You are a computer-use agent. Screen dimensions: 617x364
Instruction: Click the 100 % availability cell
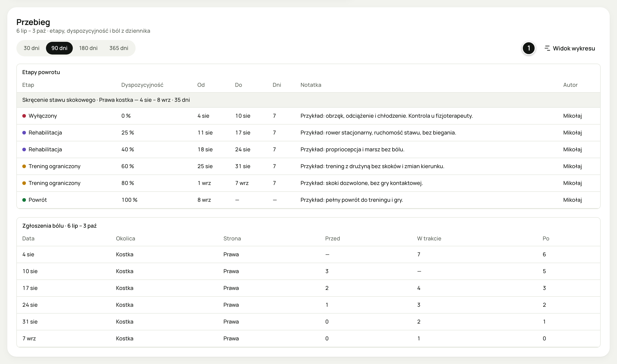[x=129, y=200]
